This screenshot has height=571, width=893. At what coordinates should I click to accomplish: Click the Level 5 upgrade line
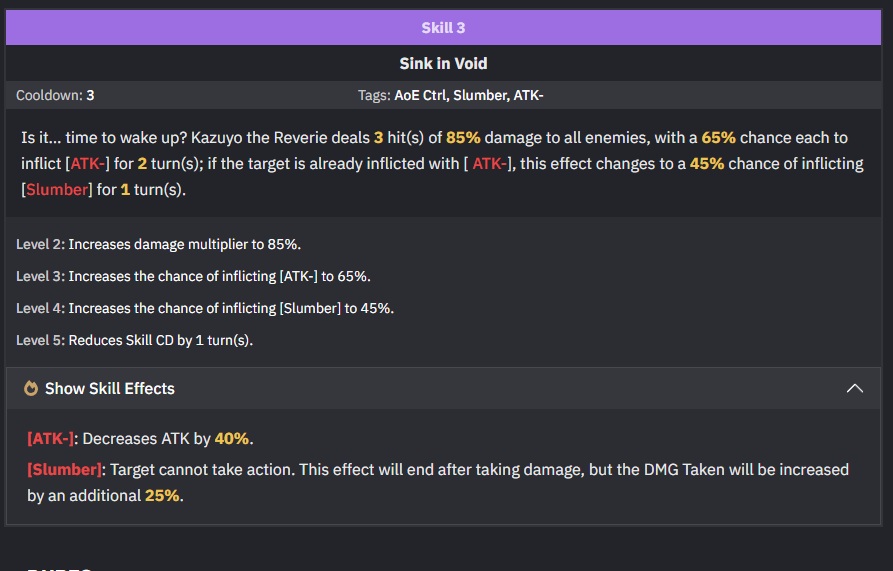click(x=134, y=340)
